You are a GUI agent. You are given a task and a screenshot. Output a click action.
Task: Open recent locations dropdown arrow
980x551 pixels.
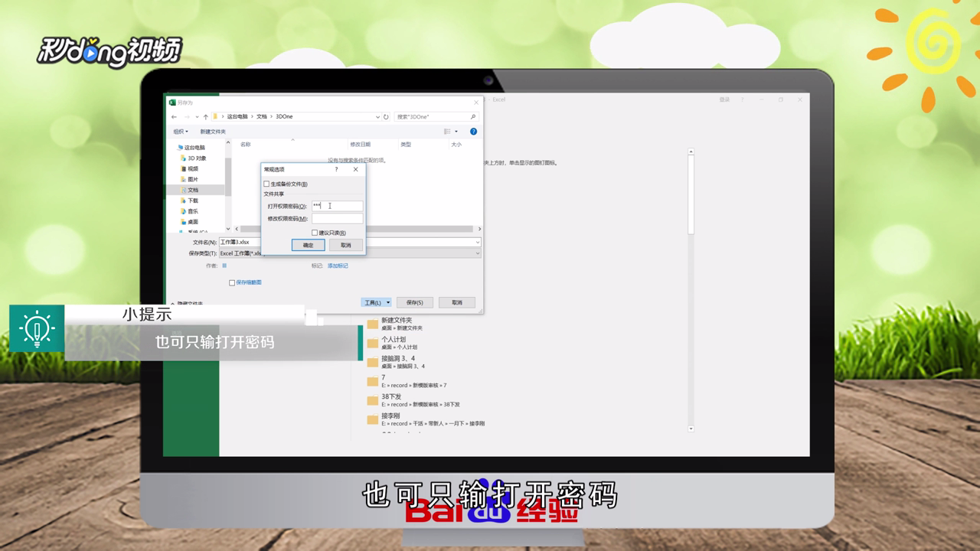[x=197, y=117]
